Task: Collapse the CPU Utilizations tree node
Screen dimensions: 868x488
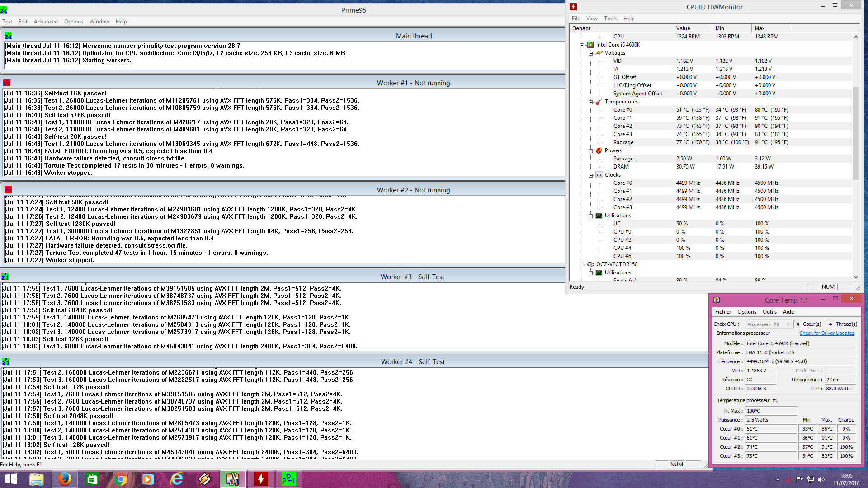Action: [590, 216]
